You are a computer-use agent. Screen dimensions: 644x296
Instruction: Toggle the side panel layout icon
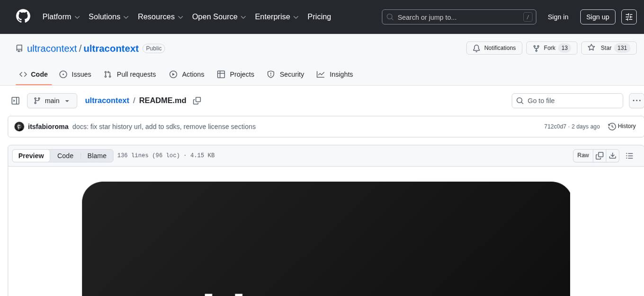15,100
